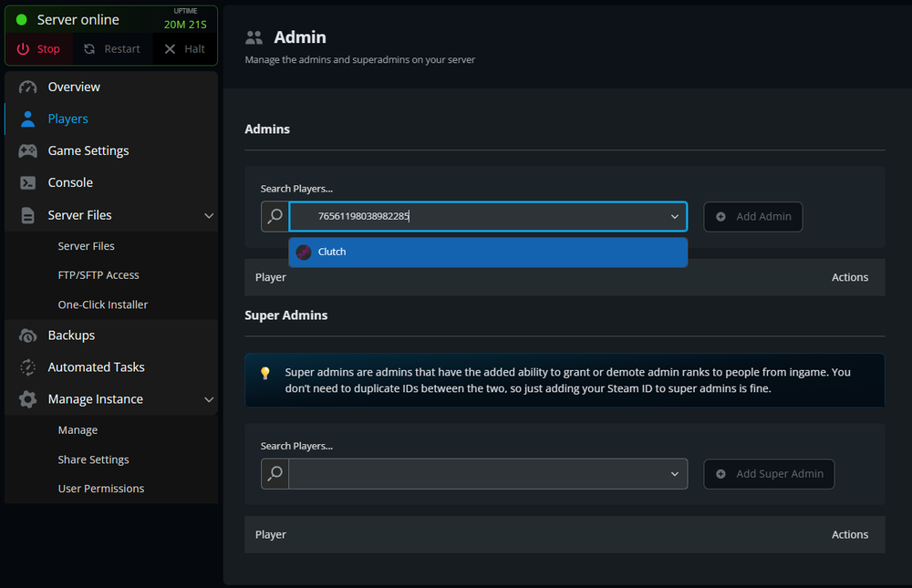Open the Players section

click(67, 119)
